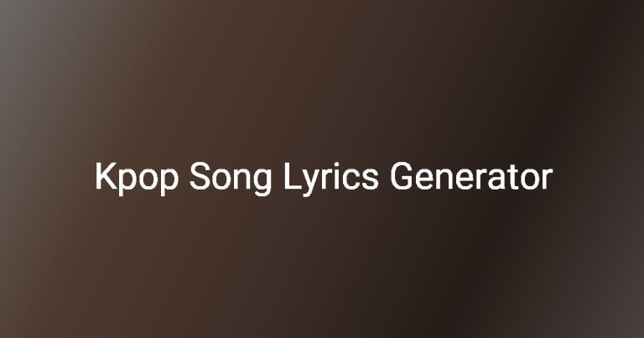Screen dimensions: 644x338
Task: Select the capital S in Song
Action: coord(200,176)
